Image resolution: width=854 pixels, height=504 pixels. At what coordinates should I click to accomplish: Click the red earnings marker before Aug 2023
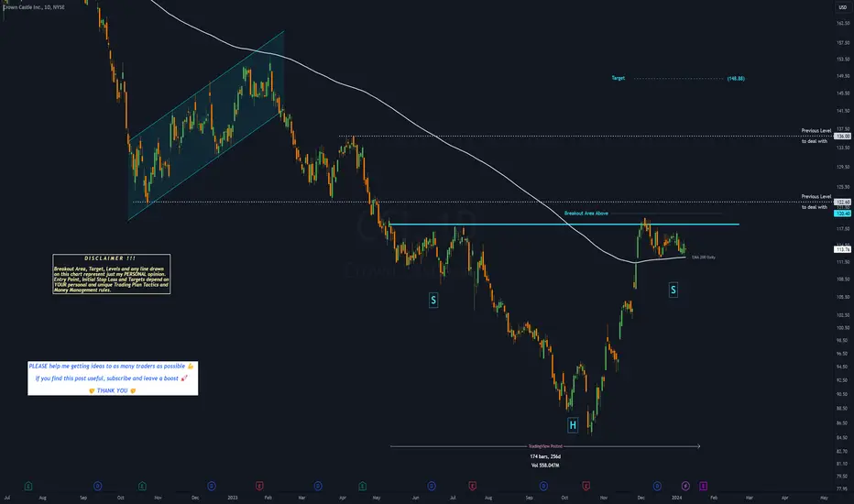pos(472,486)
